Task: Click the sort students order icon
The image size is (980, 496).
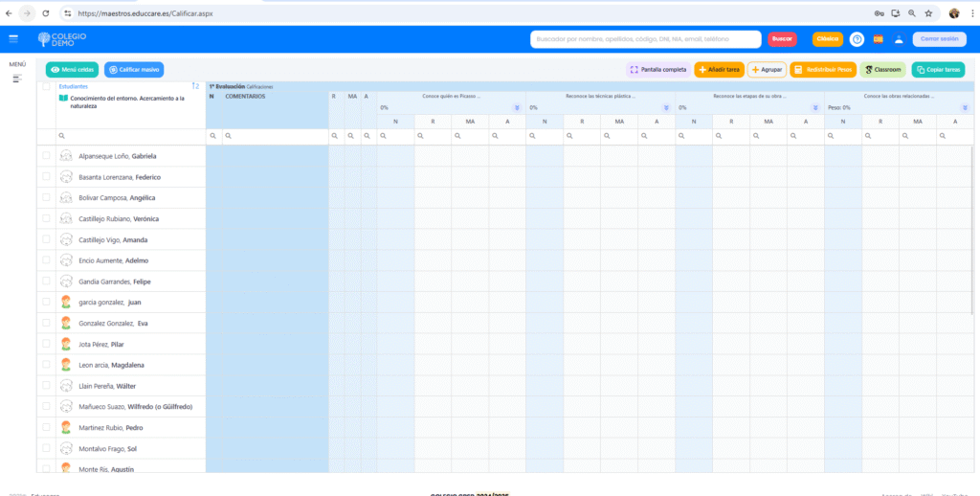Action: pos(196,86)
